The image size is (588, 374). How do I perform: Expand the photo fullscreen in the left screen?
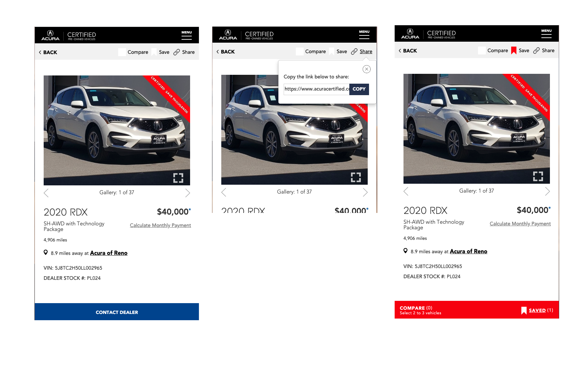tap(178, 178)
